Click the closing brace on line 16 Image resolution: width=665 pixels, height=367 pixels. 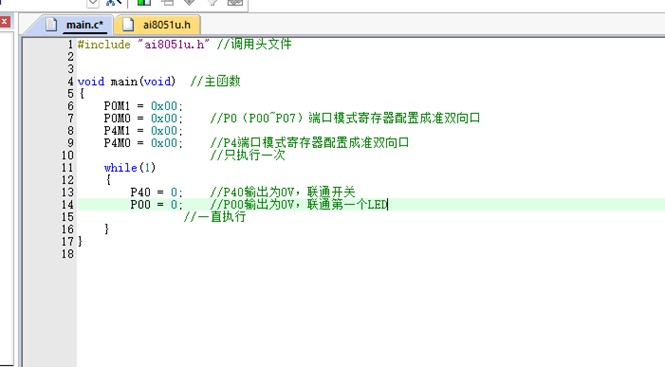pos(106,229)
